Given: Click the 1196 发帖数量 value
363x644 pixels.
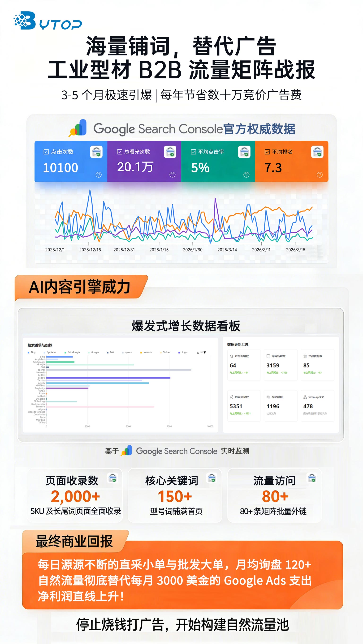Looking at the screenshot, I should click(x=273, y=406).
